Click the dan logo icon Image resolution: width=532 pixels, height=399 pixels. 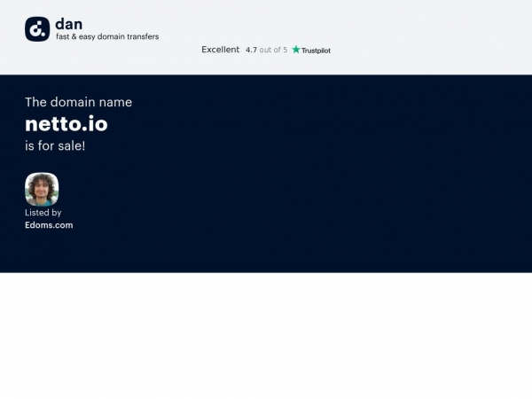click(37, 29)
